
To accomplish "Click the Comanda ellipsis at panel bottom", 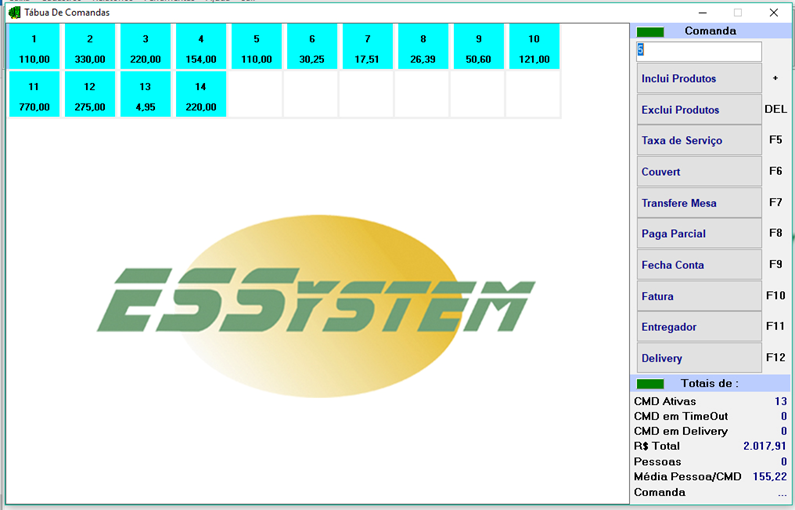I will point(781,493).
